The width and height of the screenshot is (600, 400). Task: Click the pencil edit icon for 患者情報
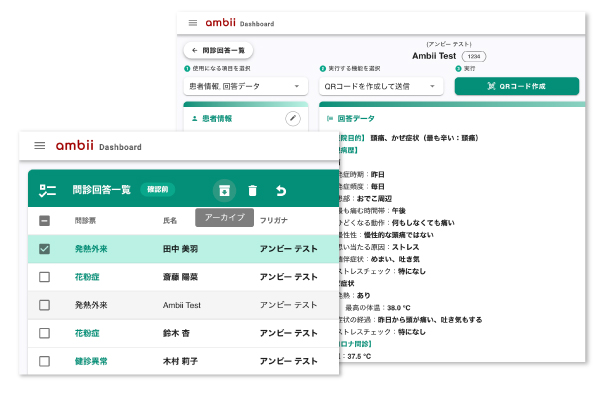[293, 118]
